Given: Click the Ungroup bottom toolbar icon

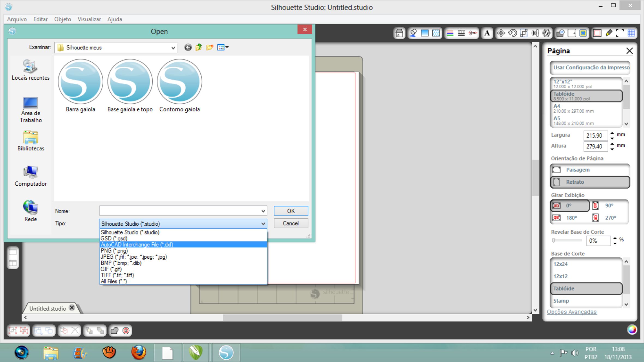Looking at the screenshot, I should click(x=24, y=331).
